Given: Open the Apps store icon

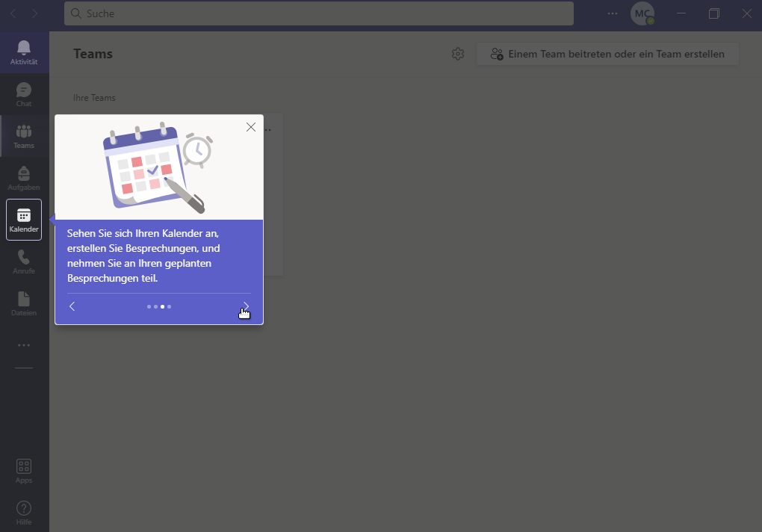Looking at the screenshot, I should coord(24,471).
